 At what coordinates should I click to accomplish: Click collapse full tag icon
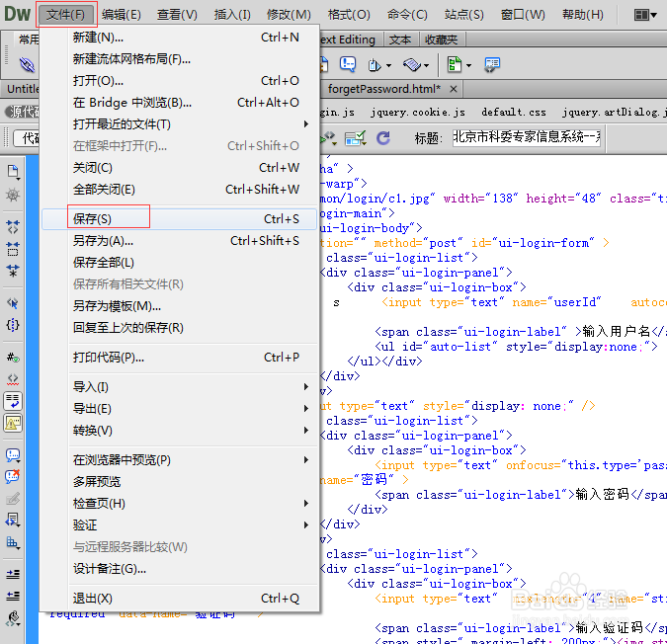13,227
